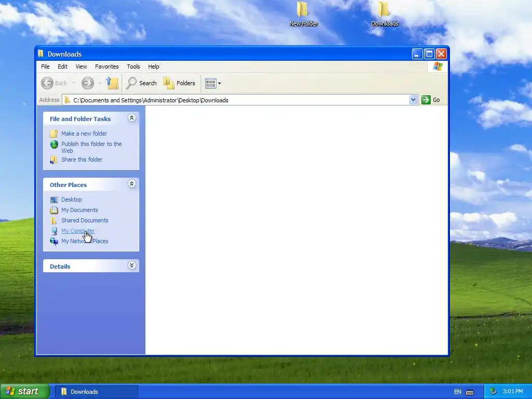Image resolution: width=532 pixels, height=399 pixels.
Task: Toggle the Folders pane button
Action: pyautogui.click(x=179, y=83)
